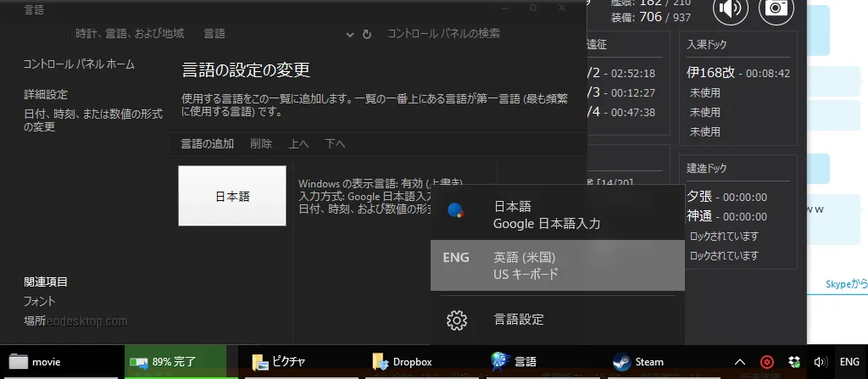Expand the address bar history dropdown

click(350, 34)
